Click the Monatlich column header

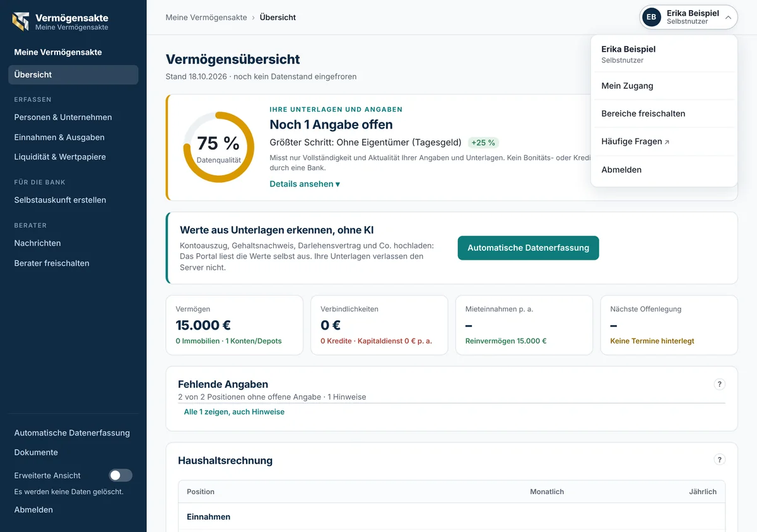point(547,492)
